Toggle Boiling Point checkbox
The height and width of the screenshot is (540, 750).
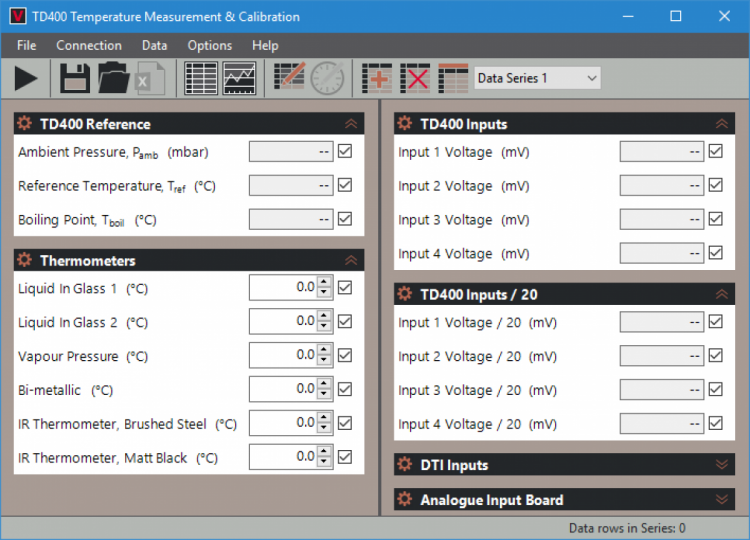pos(345,219)
